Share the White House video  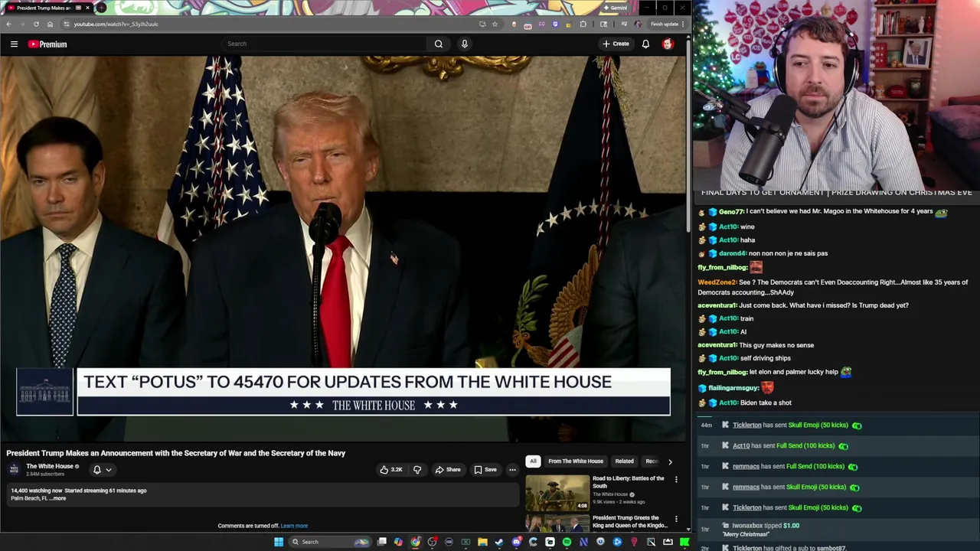[x=448, y=470]
